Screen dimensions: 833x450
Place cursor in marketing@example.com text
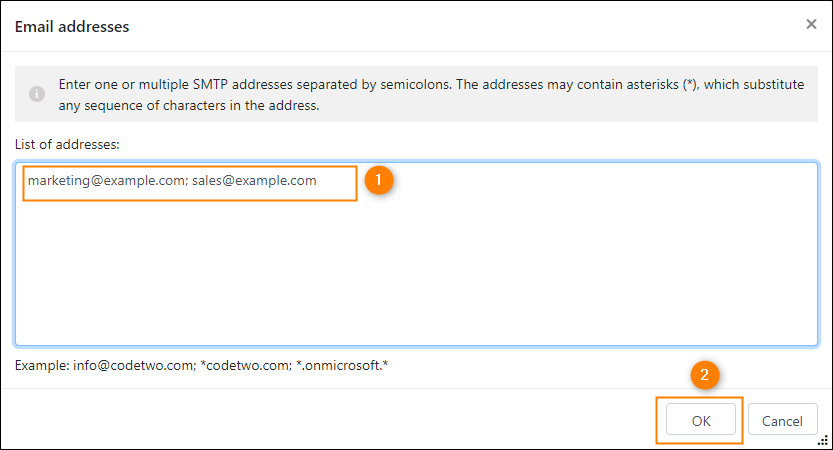[106, 181]
